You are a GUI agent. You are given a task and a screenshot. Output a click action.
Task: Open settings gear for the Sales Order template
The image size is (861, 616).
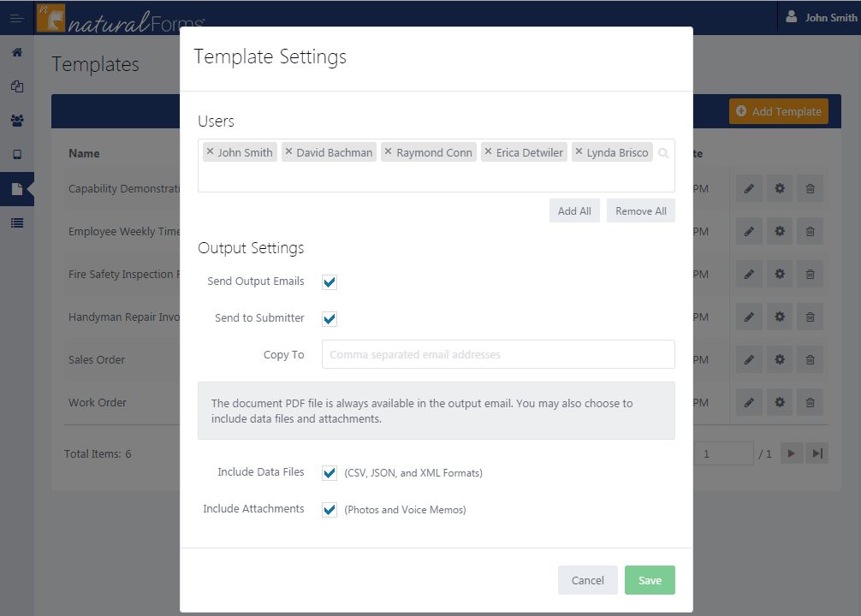click(779, 359)
